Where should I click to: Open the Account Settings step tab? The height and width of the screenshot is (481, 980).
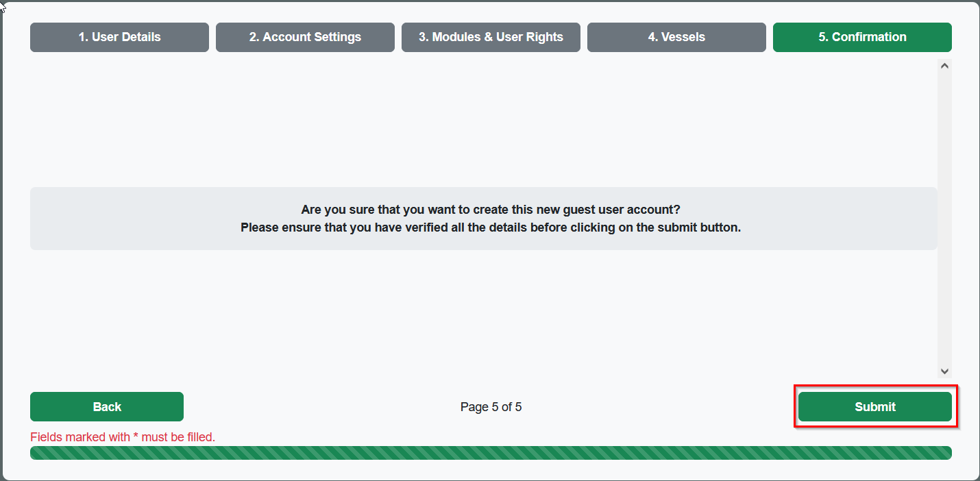click(305, 37)
